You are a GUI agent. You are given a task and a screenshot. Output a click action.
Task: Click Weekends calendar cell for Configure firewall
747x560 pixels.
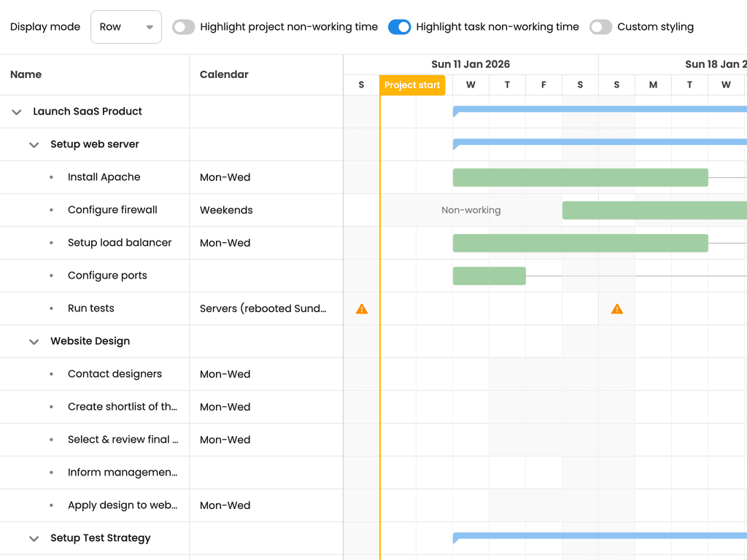266,210
